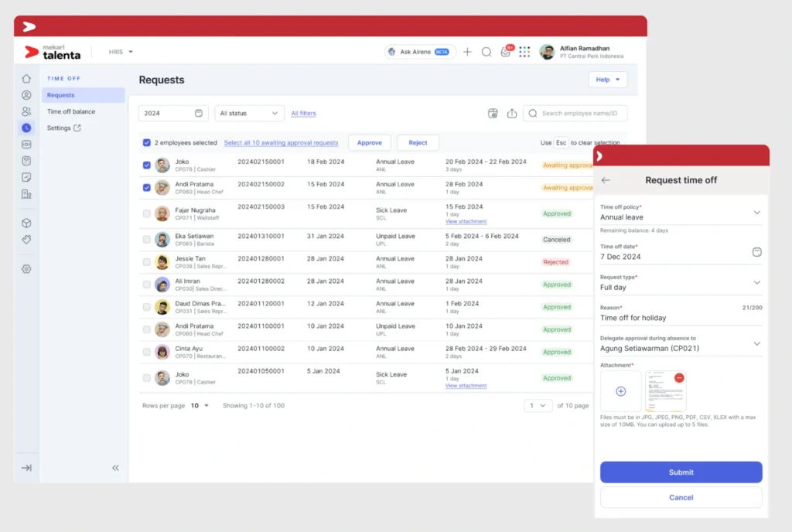The height and width of the screenshot is (532, 792).
Task: Click the export/share icon above the table
Action: [512, 113]
